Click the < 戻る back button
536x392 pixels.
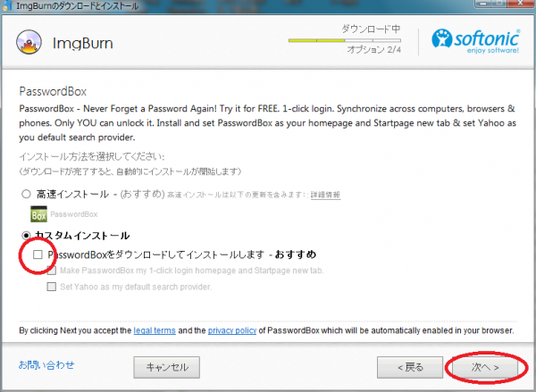(410, 367)
